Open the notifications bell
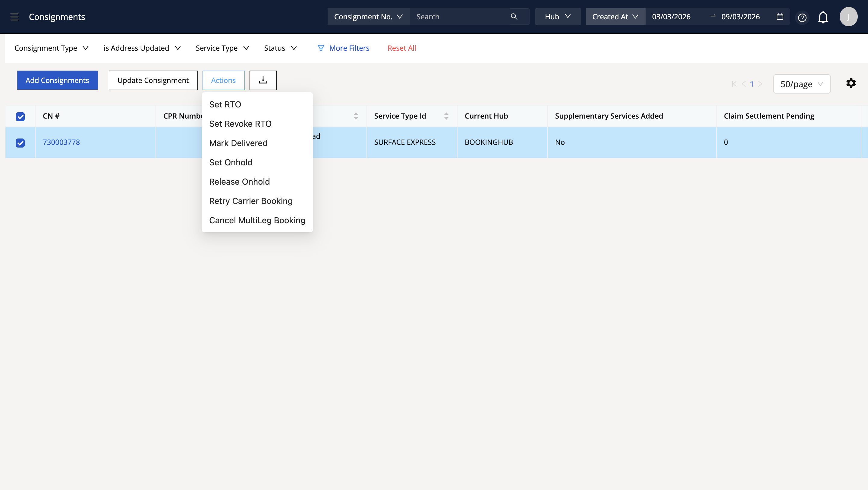 (x=823, y=17)
